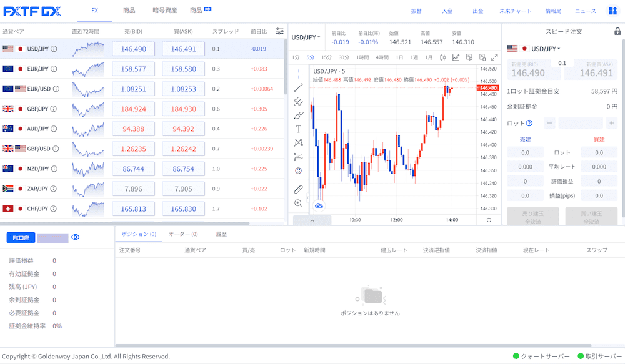Viewport: 625px width, 364px height.
Task: Switch chart to 1分 timeframe
Action: [296, 57]
